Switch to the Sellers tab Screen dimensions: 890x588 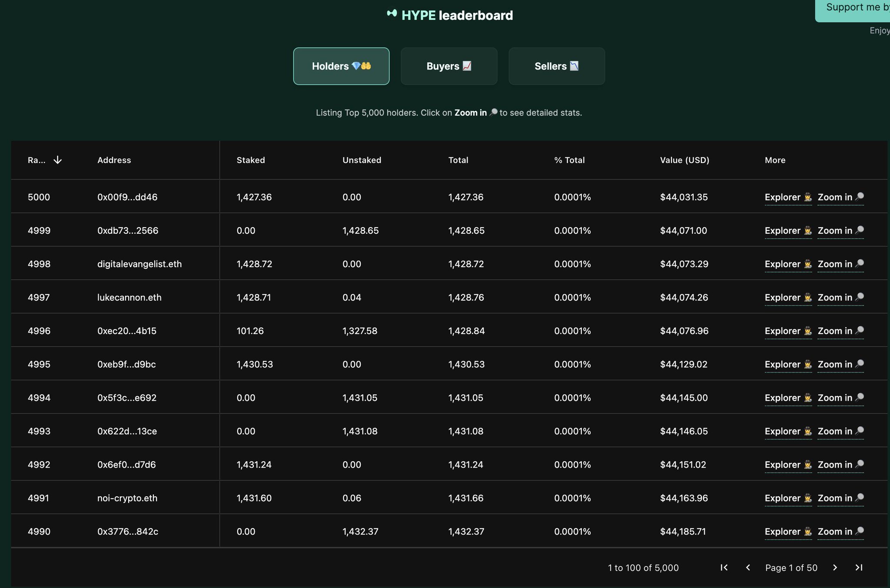click(x=556, y=66)
